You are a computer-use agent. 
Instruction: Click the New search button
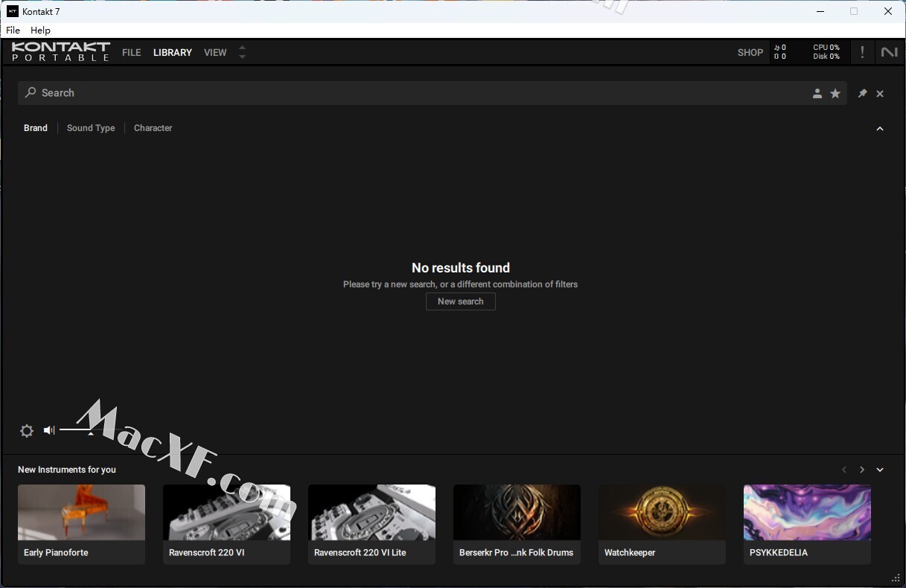461,301
